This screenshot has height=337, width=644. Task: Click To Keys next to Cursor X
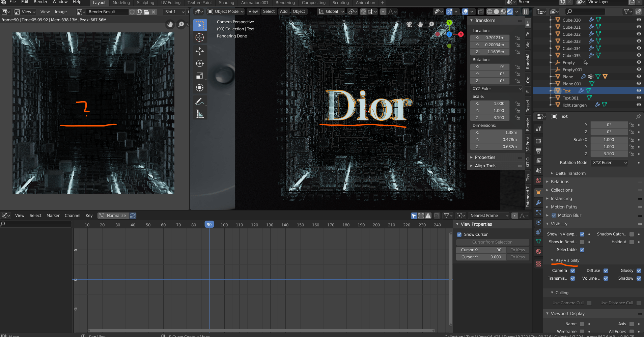click(x=517, y=250)
